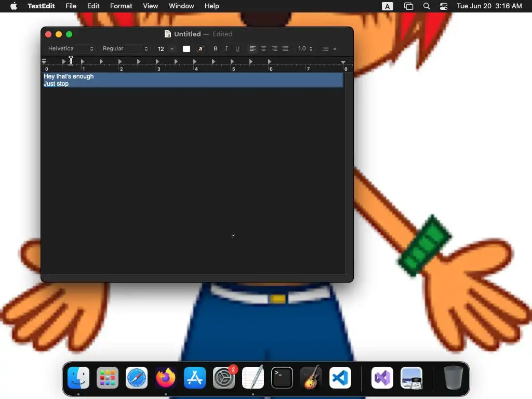Align text to the left
This screenshot has width=532, height=399.
click(252, 48)
